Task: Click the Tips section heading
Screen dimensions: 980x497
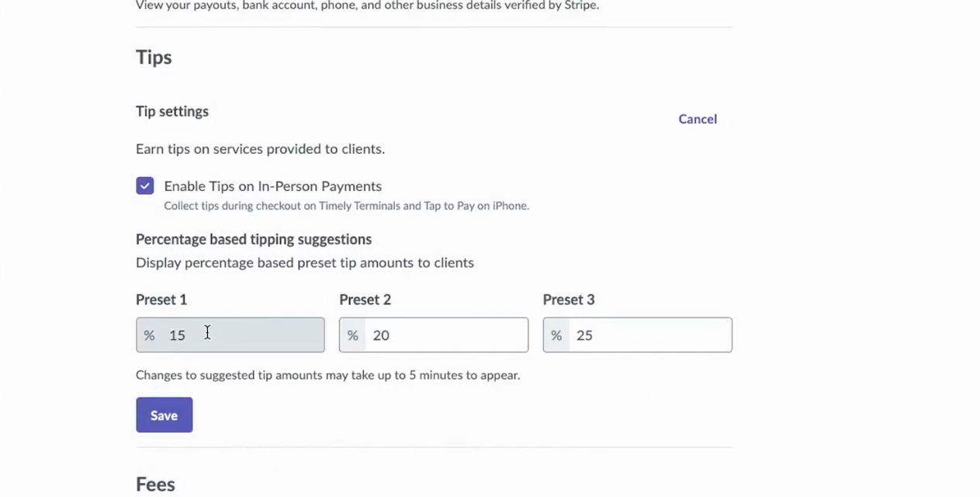Action: point(154,57)
